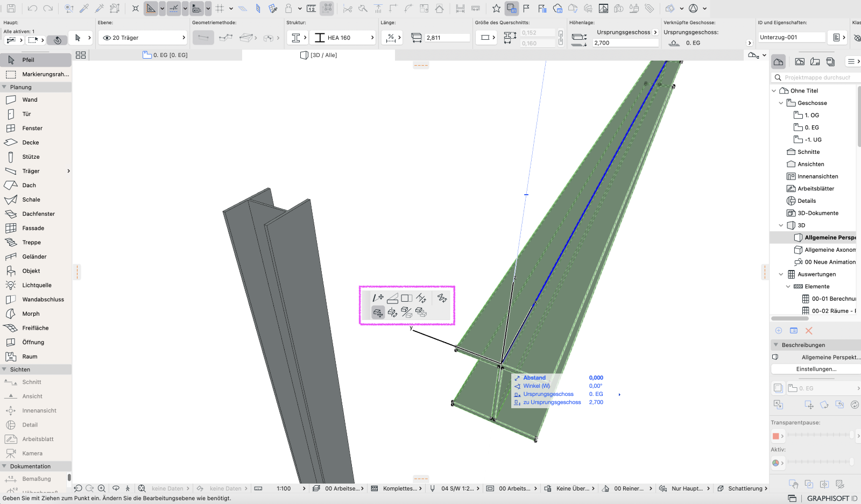
Task: Switch to the 3D / Alle tab
Action: click(319, 55)
